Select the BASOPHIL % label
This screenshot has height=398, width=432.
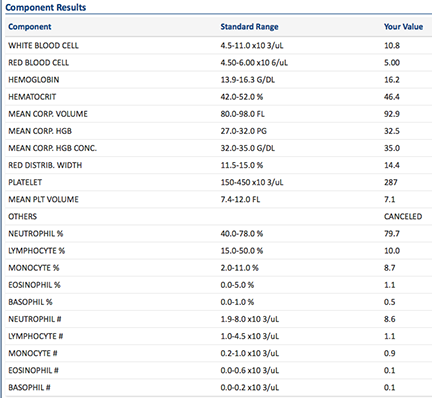point(30,302)
